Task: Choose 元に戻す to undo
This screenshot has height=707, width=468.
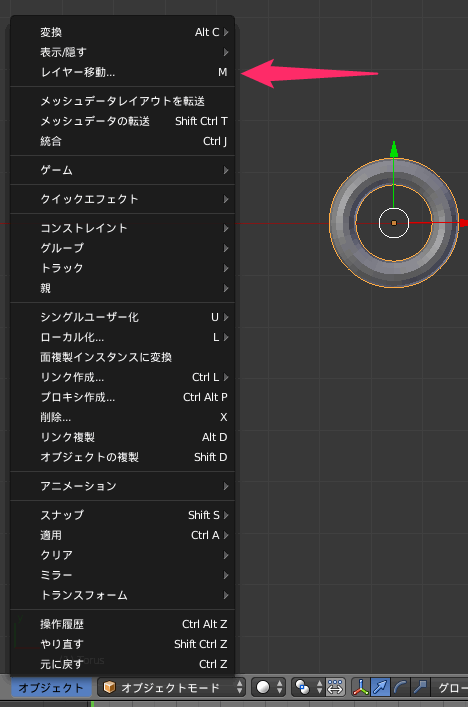Action: click(123, 664)
